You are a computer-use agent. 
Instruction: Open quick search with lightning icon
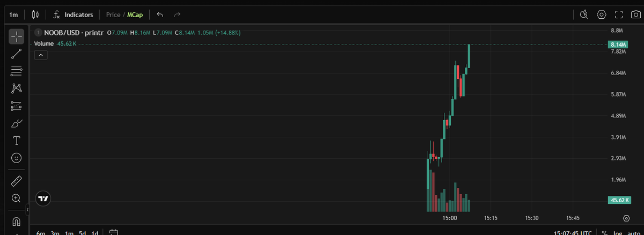pos(584,14)
